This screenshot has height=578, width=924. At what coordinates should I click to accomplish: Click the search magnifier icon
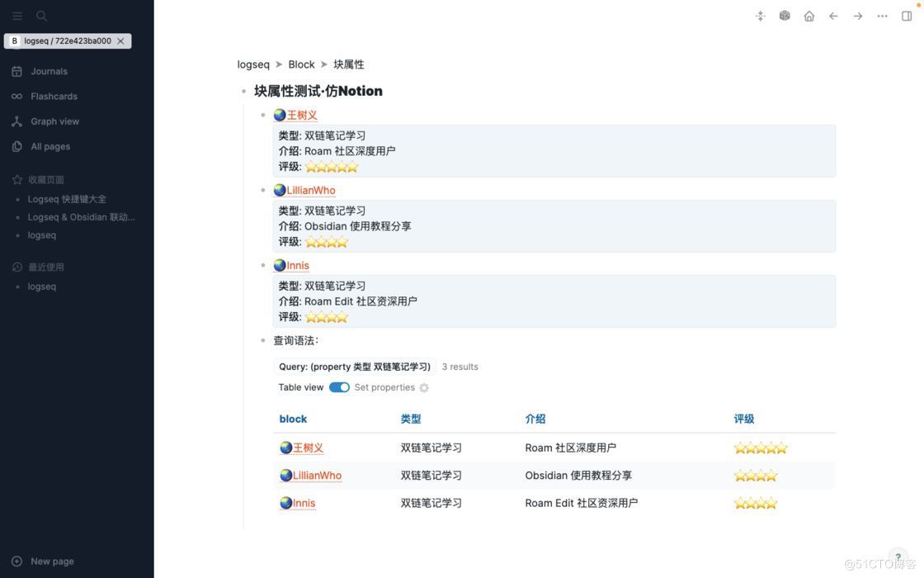click(x=41, y=16)
